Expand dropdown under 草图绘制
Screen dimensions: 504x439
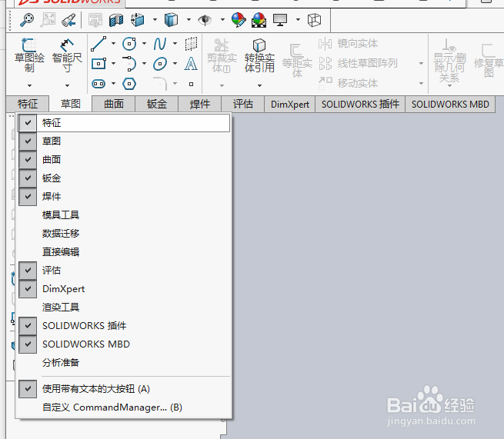[29, 86]
